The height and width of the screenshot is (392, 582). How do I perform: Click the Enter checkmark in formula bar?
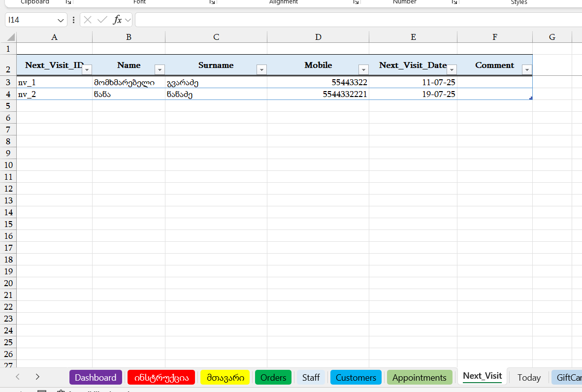pos(102,20)
